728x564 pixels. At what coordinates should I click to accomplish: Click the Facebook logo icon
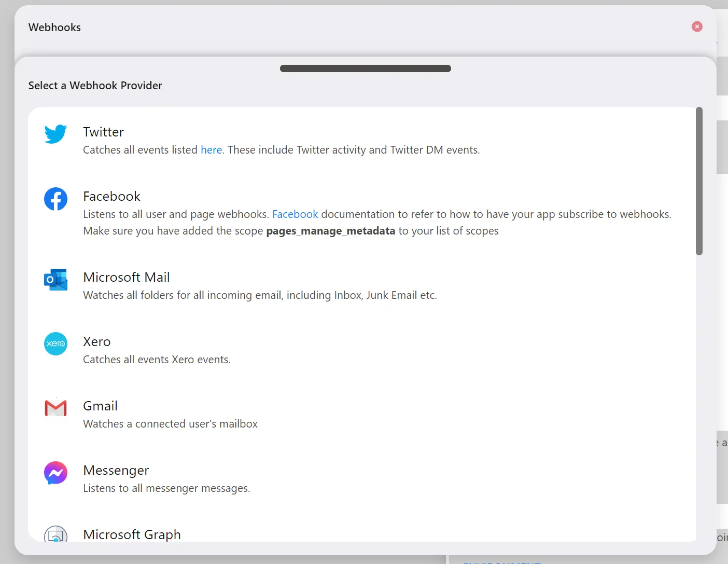[55, 199]
